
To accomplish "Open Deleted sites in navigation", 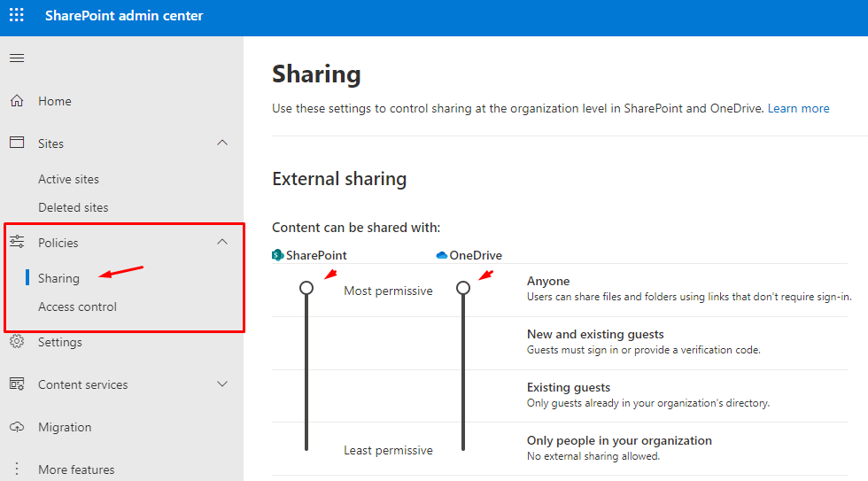I will (73, 207).
